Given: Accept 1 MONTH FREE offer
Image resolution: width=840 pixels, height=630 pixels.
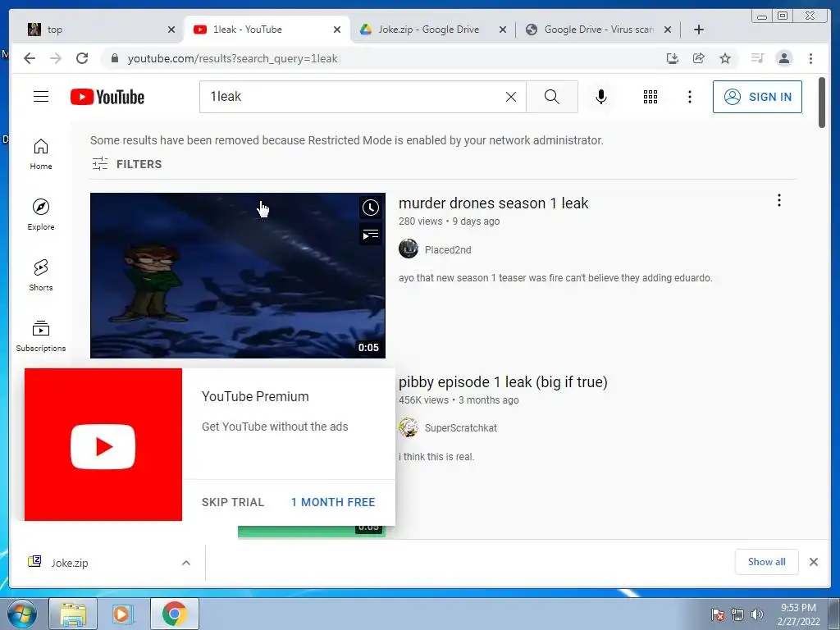Looking at the screenshot, I should click(x=333, y=502).
